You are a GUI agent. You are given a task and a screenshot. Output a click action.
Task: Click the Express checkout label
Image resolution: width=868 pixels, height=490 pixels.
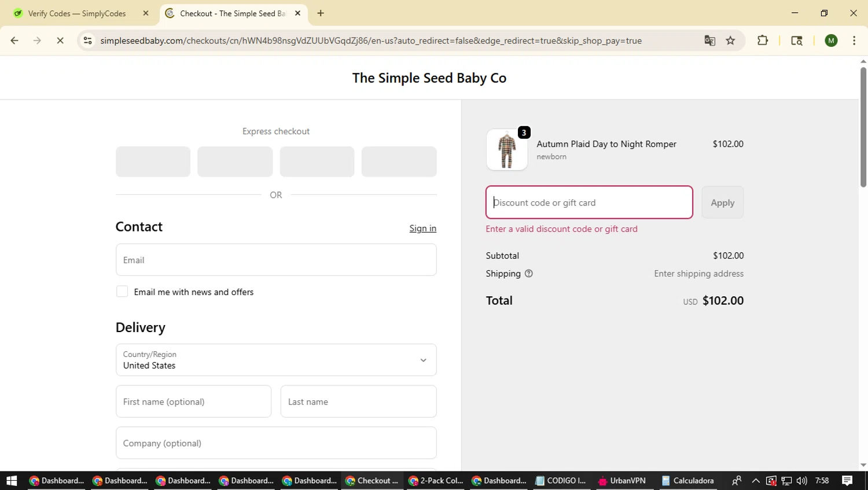(276, 131)
